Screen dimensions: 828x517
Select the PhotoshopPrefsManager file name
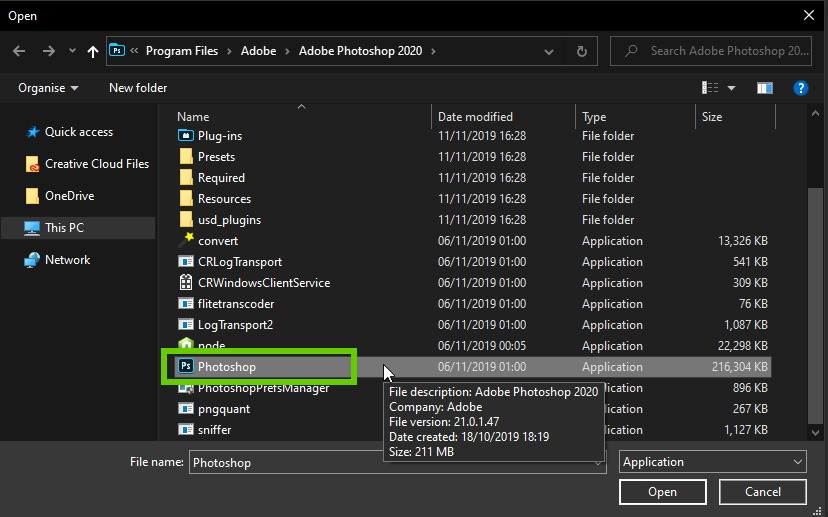pos(264,388)
